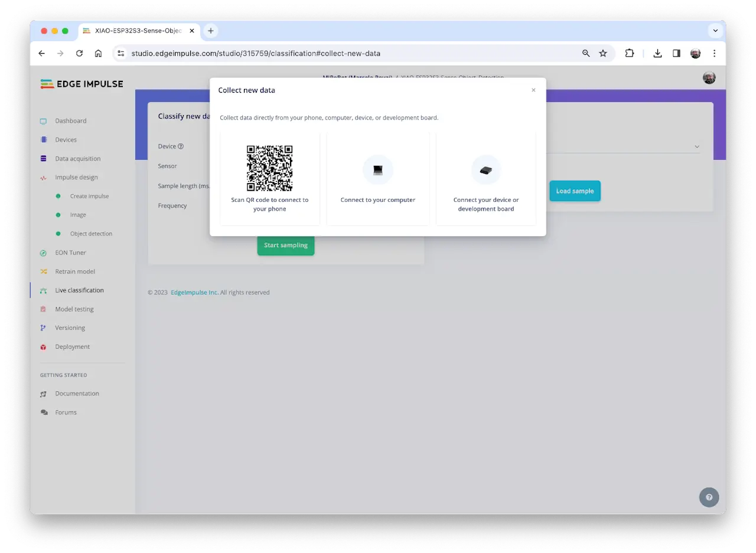Screen dimensions: 756x553
Task: Close the Collect new data dialog
Action: click(x=533, y=90)
